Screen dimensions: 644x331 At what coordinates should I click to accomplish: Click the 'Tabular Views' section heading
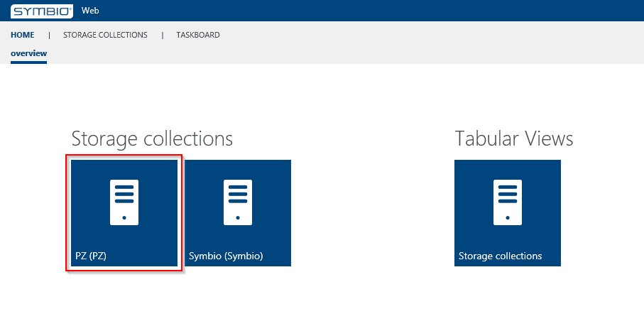tap(513, 139)
